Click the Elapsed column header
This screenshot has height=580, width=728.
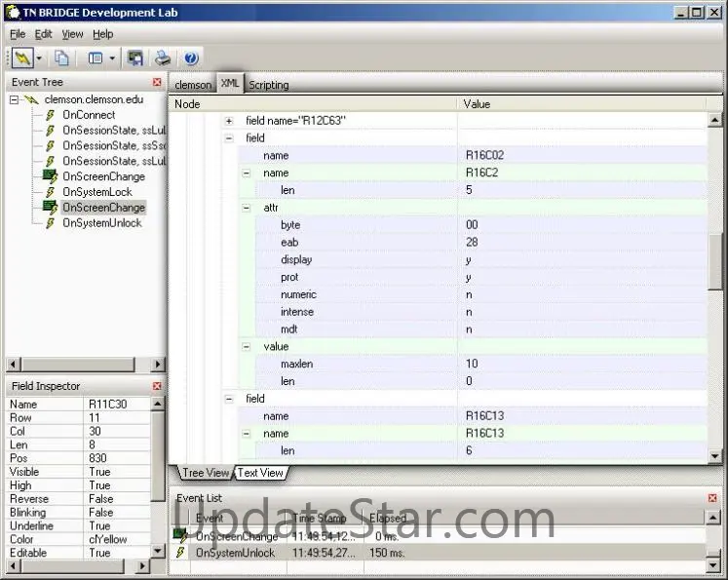(x=534, y=518)
